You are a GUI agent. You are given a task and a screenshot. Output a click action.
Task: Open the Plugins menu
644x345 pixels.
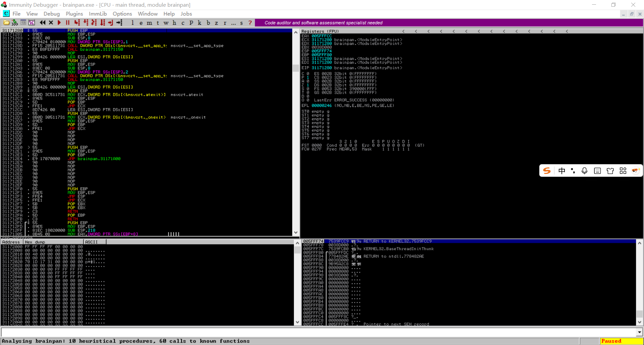tap(74, 14)
